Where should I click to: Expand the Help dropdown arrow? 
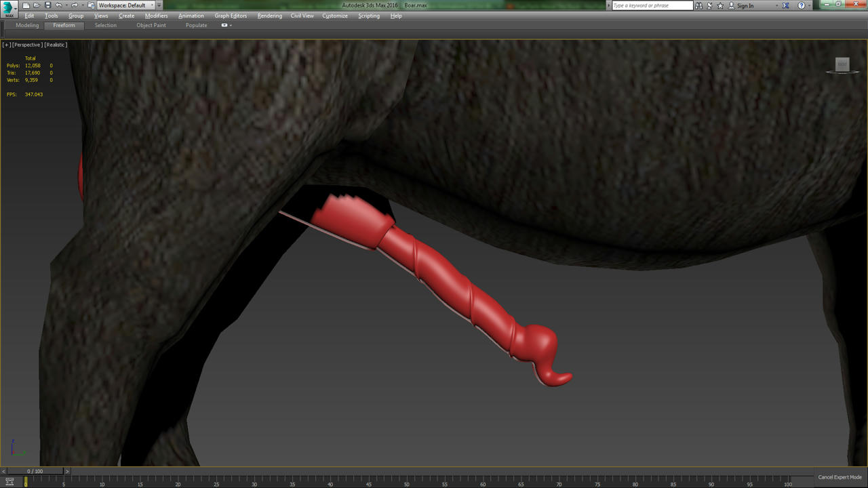click(810, 6)
